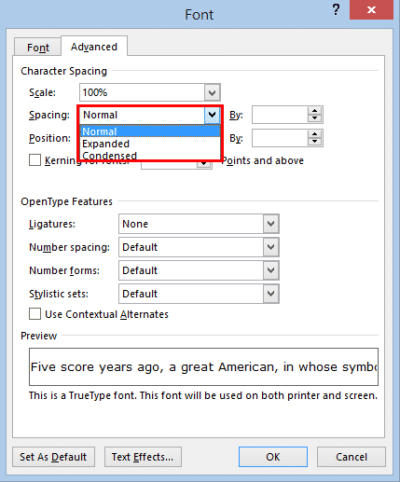Close the Font dialog window
The image size is (400, 482).
point(371,10)
